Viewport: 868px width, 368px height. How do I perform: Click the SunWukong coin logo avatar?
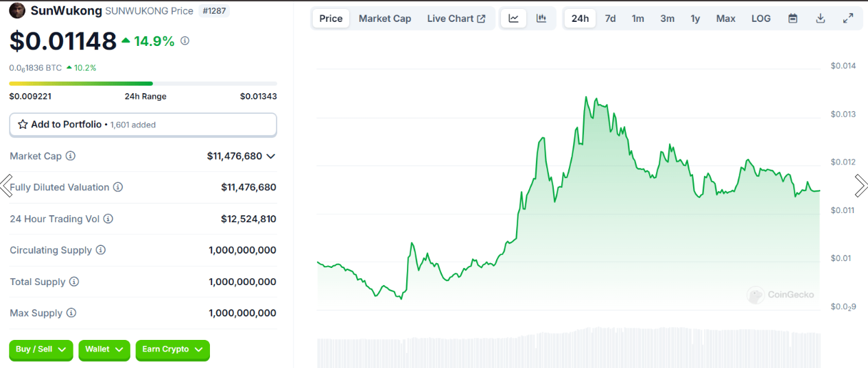(17, 10)
